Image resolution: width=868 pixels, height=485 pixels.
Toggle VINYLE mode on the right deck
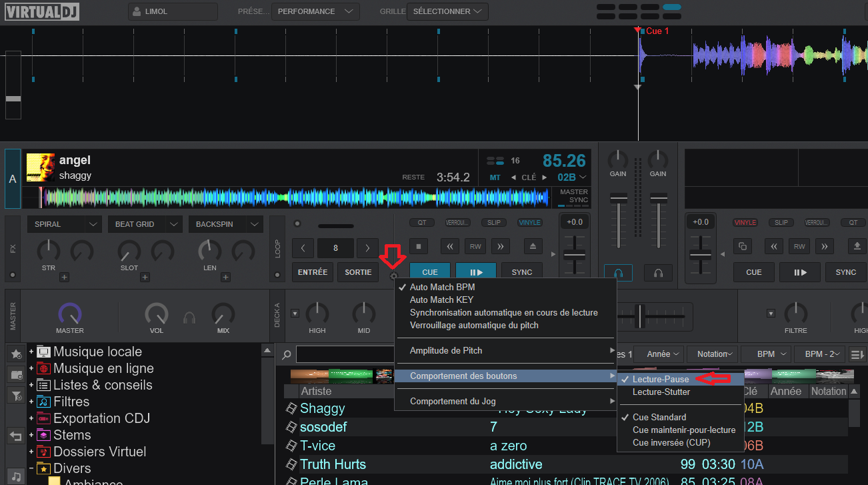(x=745, y=222)
